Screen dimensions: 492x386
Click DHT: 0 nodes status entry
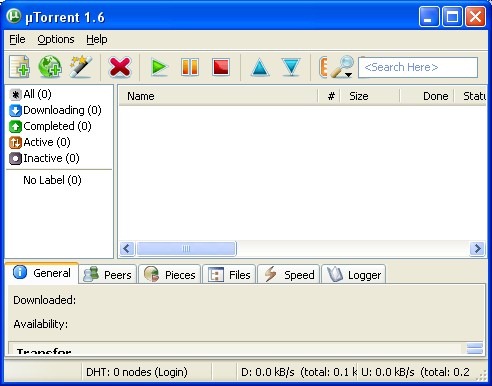(137, 372)
